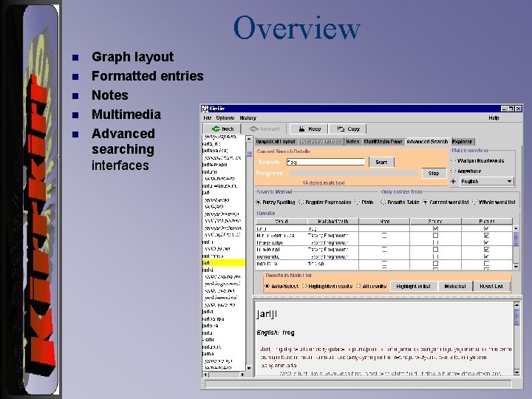The image size is (532, 399).
Task: Click the entry pane vertical scrollbar thumb
Action: (x=516, y=317)
